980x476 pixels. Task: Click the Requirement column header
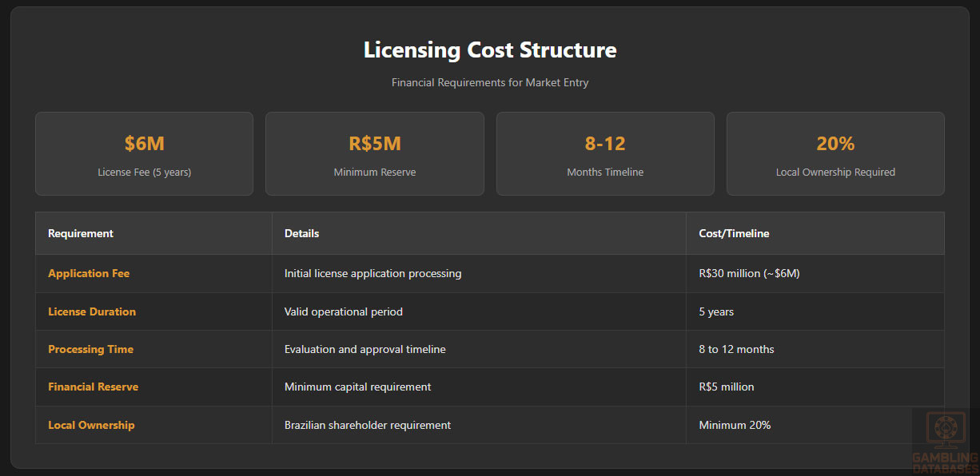click(x=81, y=233)
